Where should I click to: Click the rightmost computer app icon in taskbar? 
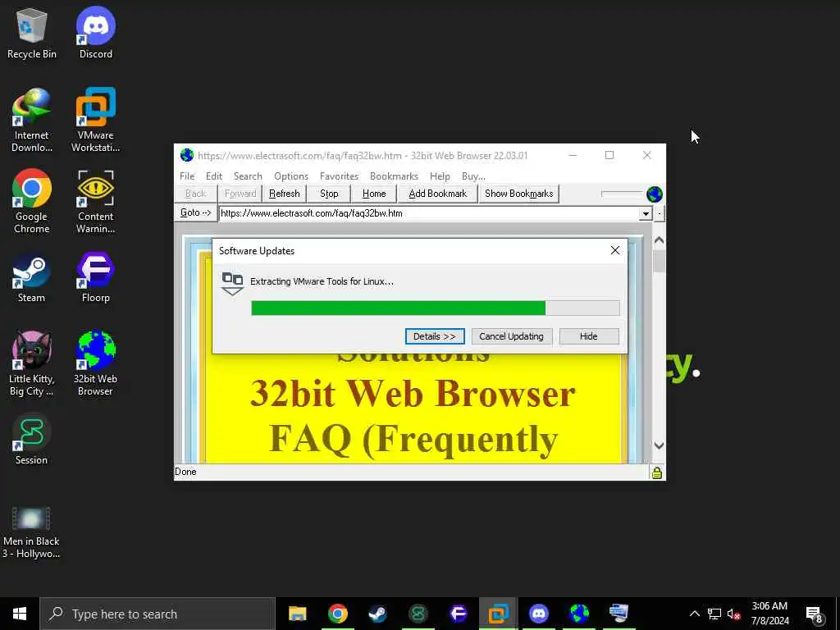(x=619, y=614)
